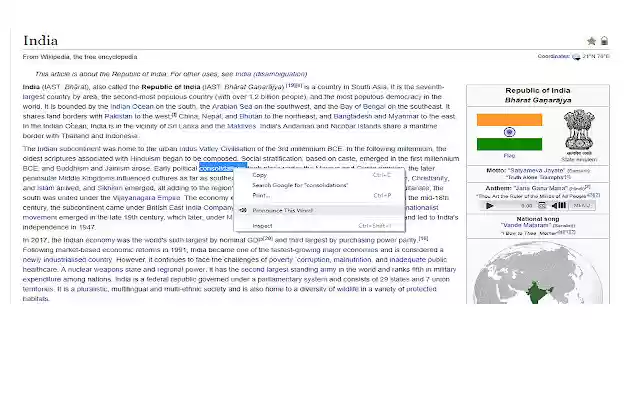Choose Search Google for "consolidations"

coord(300,185)
